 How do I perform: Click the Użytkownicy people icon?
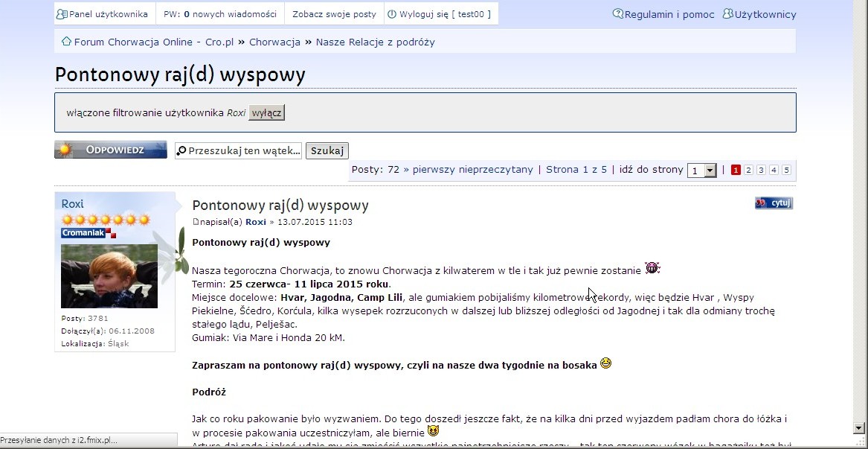click(727, 13)
